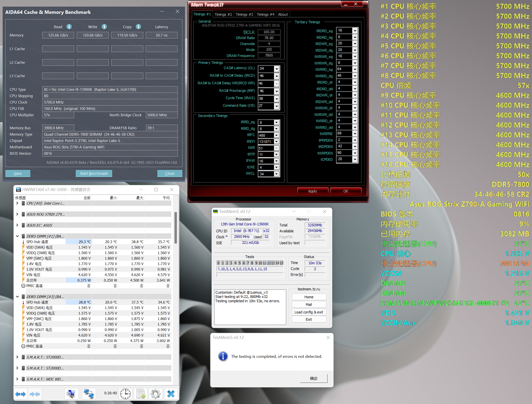Open the tRFC dropdown in Mem TweakIt
Image resolution: width=532 pixels, height=404 pixels.
click(x=276, y=135)
